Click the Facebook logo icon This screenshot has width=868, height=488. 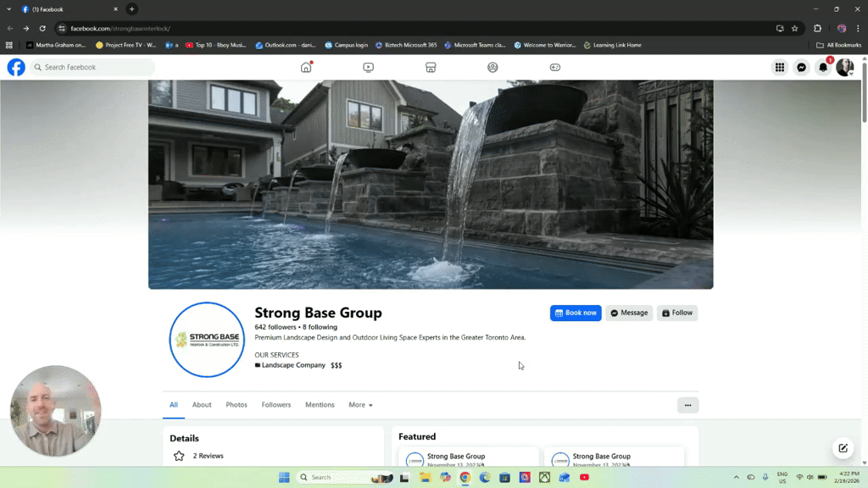16,67
